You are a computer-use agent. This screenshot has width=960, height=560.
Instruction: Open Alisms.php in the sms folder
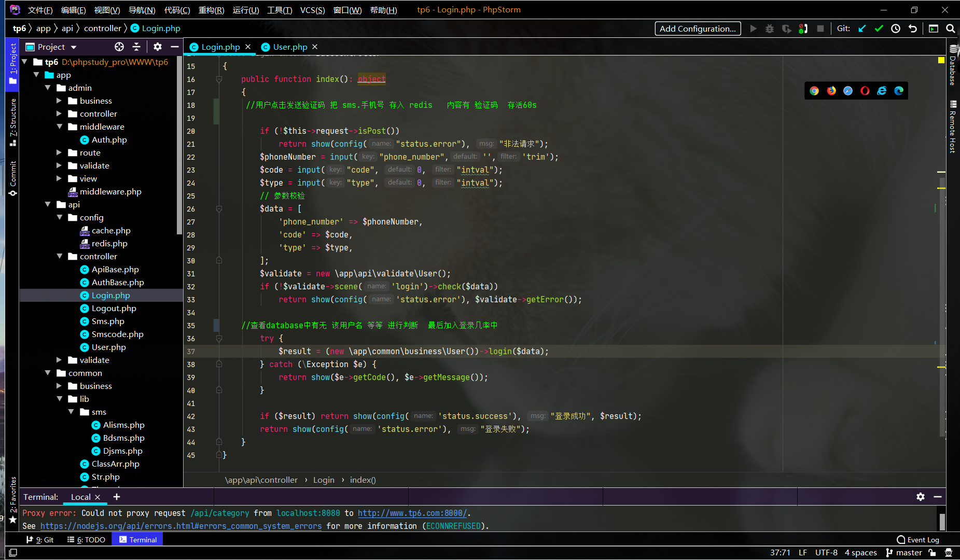123,425
